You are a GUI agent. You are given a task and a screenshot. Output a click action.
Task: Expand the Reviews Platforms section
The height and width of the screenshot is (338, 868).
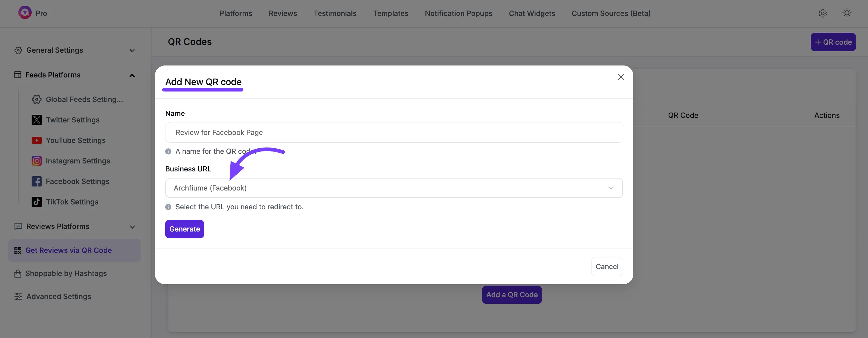click(x=132, y=227)
